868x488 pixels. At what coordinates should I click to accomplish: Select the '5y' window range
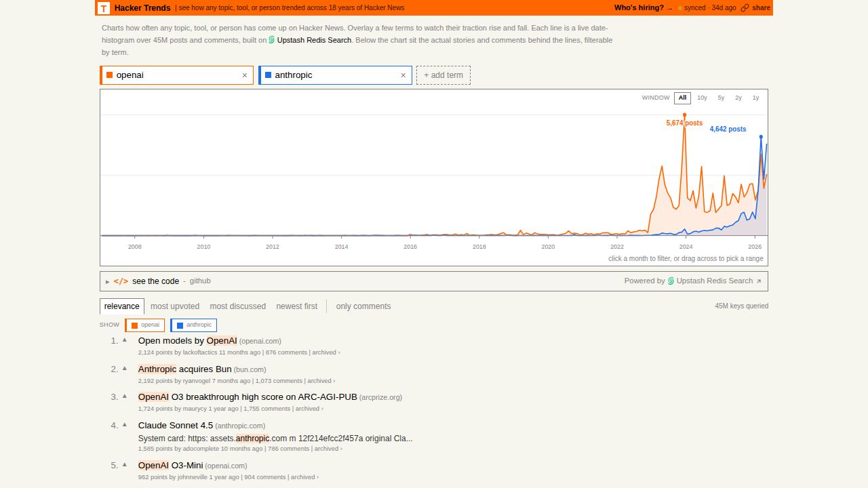(721, 98)
